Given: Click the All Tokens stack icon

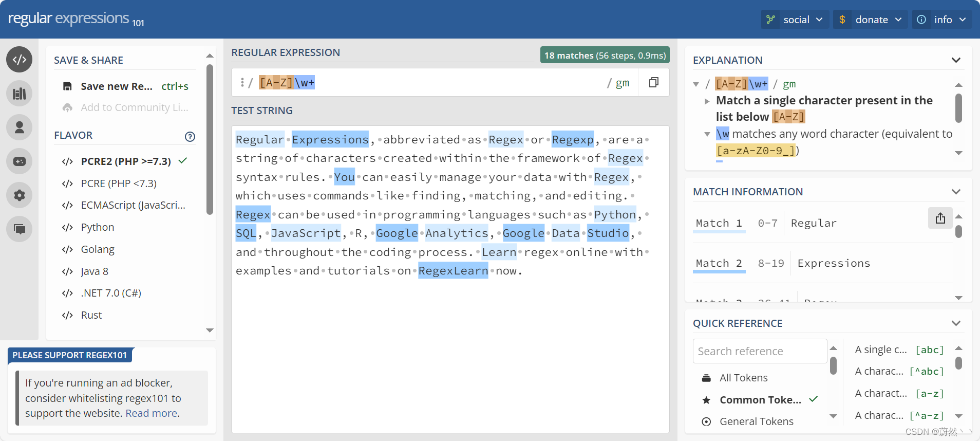Looking at the screenshot, I should pyautogui.click(x=707, y=378).
